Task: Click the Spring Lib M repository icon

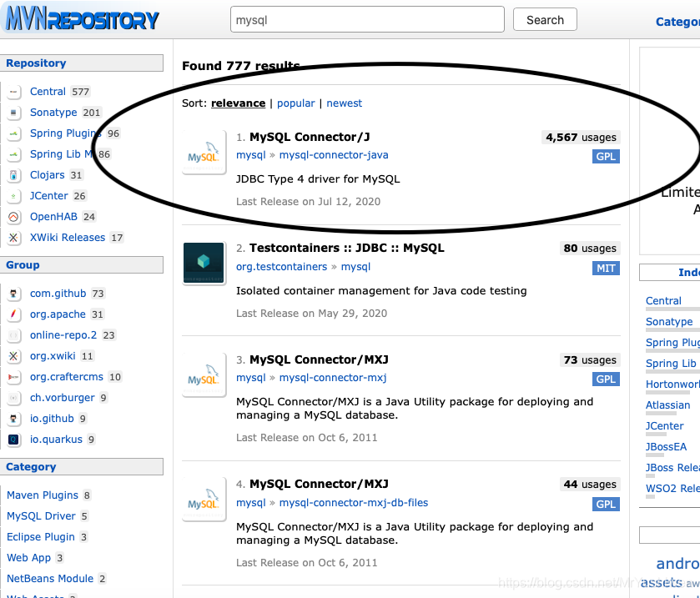Action: click(x=14, y=154)
